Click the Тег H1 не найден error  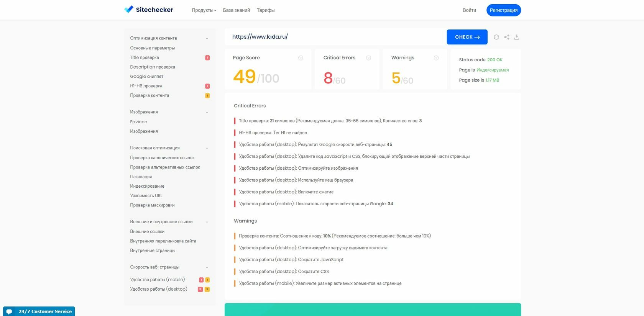(x=273, y=133)
